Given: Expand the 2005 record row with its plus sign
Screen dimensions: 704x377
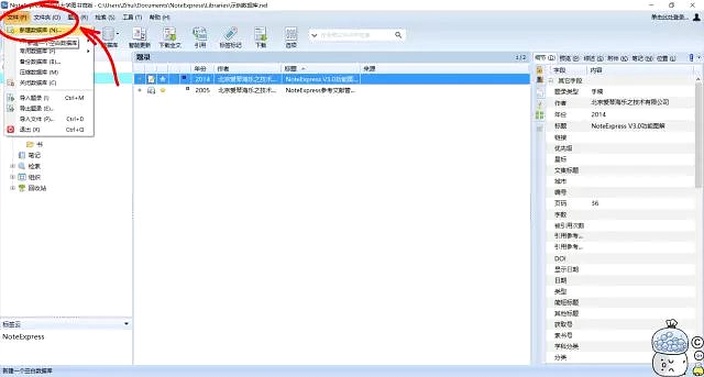Looking at the screenshot, I should (140, 90).
